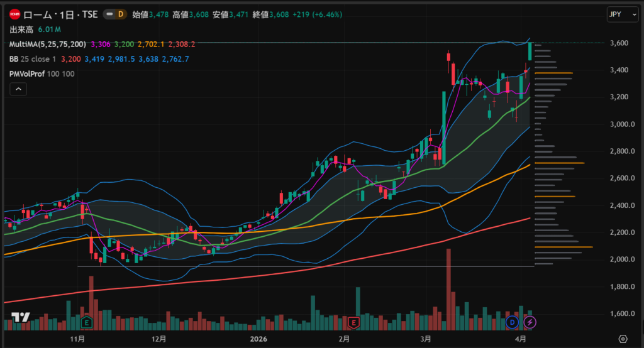Click the 出来高 volume legend label

[21, 30]
